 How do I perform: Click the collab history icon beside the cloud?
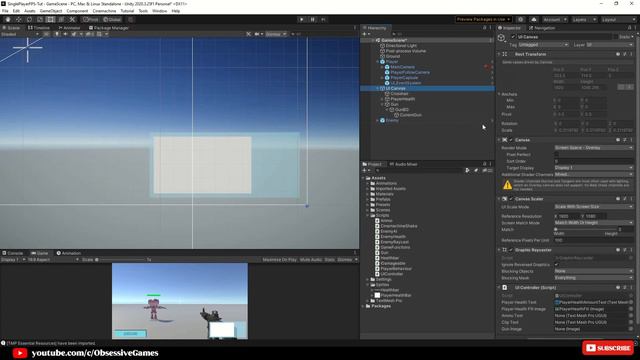coord(520,20)
